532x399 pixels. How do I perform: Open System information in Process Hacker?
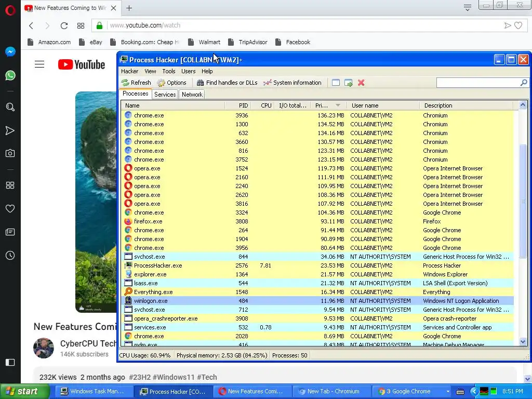tap(292, 83)
